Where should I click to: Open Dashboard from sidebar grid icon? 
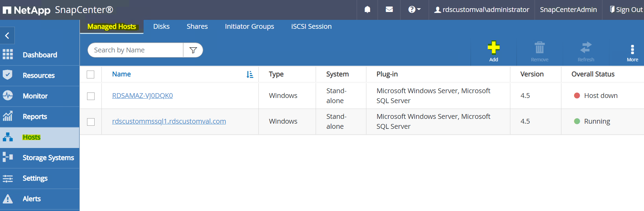coord(8,54)
